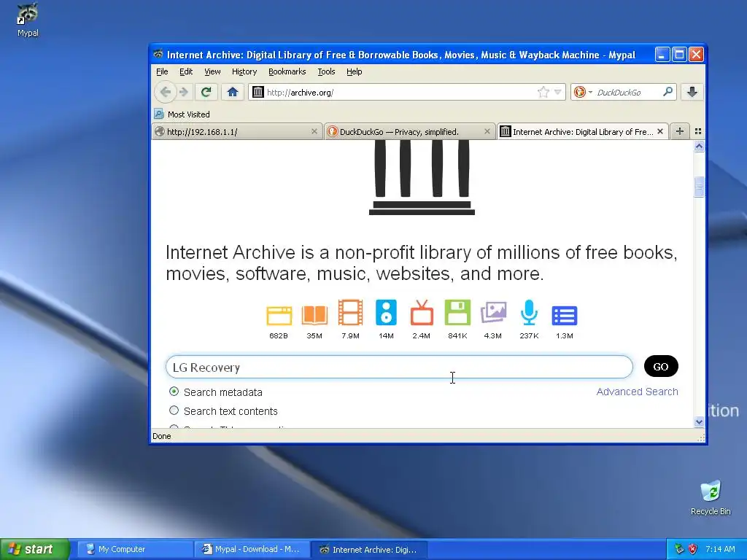Reload the page with the refresh icon
The height and width of the screenshot is (560, 747).
point(206,92)
